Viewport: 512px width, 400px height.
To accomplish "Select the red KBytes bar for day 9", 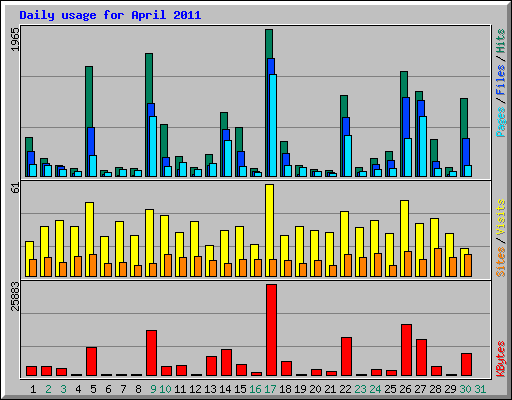I will 151,353.
